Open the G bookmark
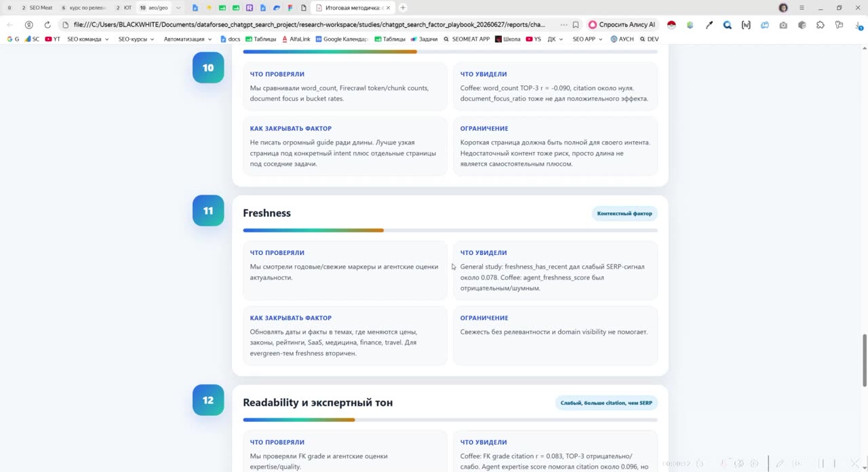 point(13,39)
